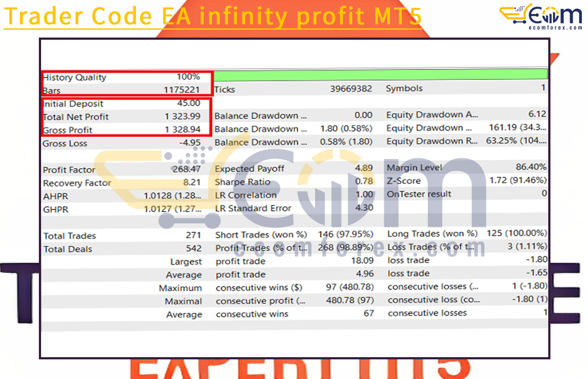
Task: Select the "Long Trades (won %)" label
Action: pyautogui.click(x=432, y=234)
